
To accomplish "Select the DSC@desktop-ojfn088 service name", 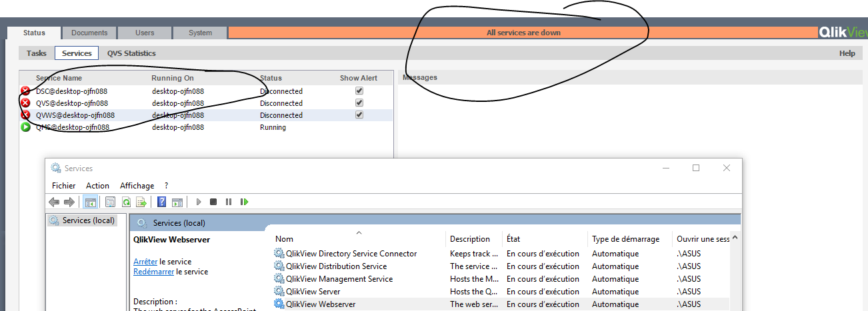I will coord(72,91).
